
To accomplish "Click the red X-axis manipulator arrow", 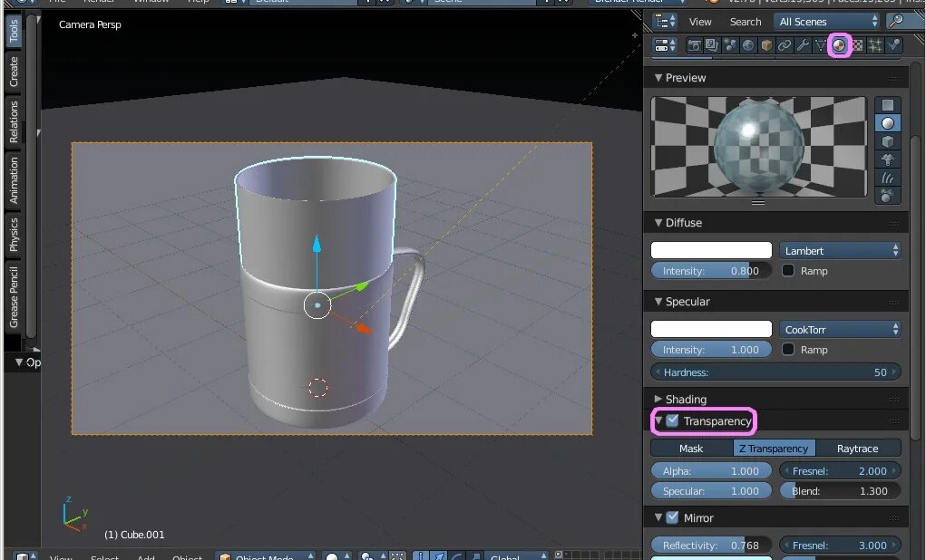I will (363, 328).
